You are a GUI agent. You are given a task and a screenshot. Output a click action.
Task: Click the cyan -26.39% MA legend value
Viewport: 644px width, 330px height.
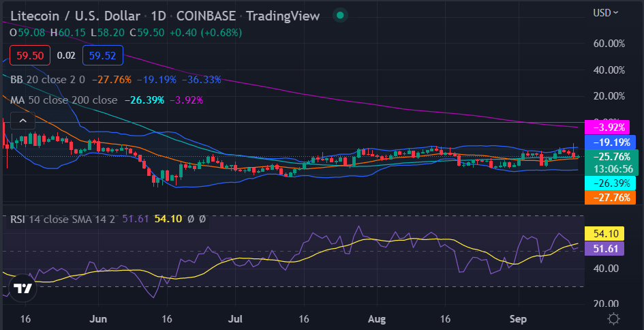[x=144, y=100]
